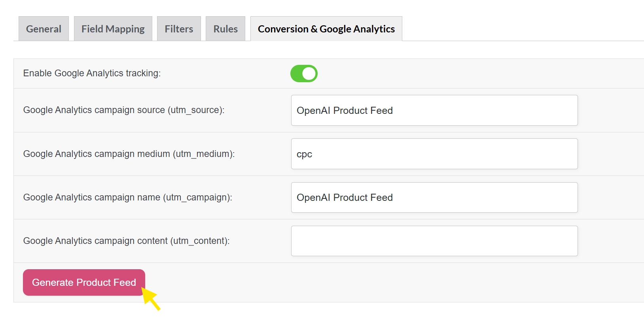Disable Google Analytics tracking toggle
The height and width of the screenshot is (321, 644).
tap(304, 74)
